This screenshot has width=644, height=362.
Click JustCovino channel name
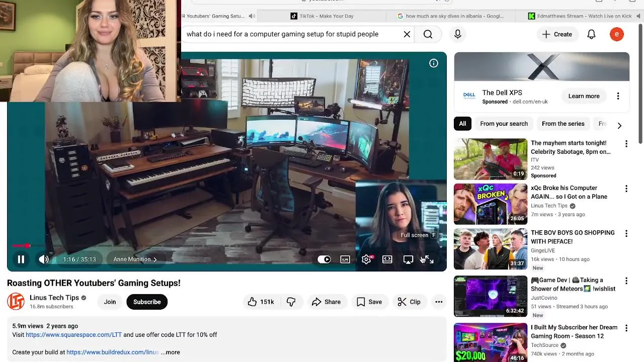[544, 298]
